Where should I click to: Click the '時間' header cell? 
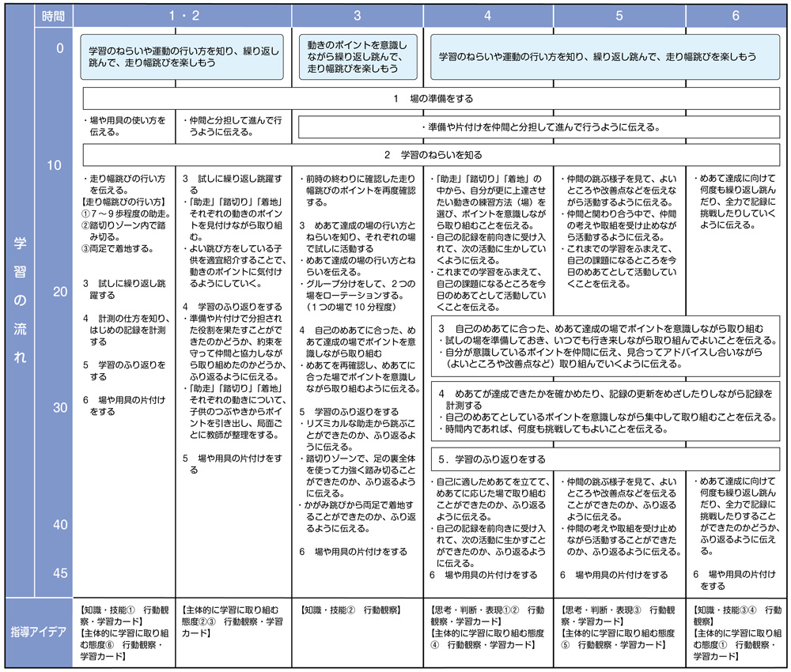click(54, 16)
